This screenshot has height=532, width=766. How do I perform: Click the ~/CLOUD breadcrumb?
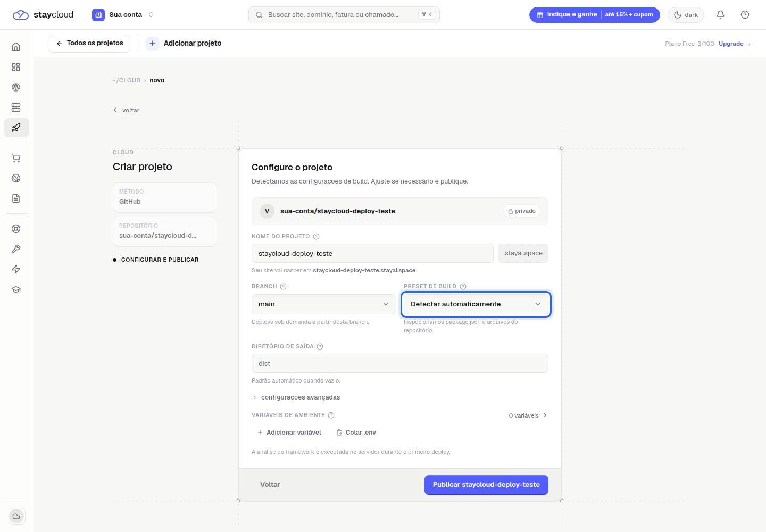point(127,80)
